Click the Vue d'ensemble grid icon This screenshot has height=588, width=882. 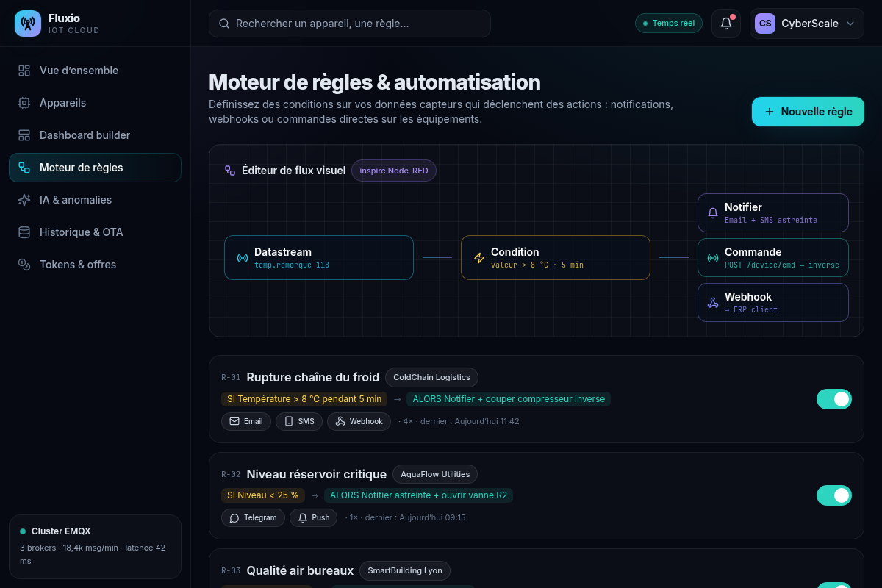[24, 71]
